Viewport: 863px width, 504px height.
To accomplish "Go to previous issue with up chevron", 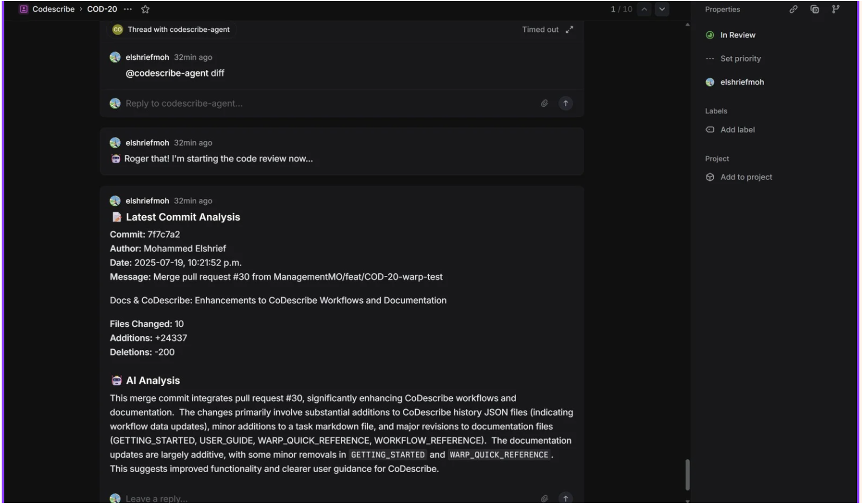I will (x=644, y=9).
